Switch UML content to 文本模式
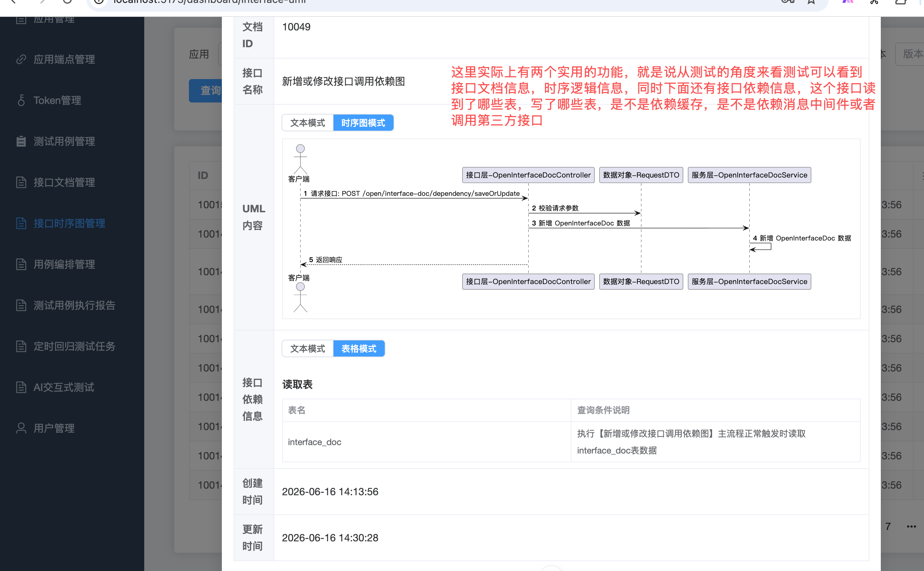The height and width of the screenshot is (571, 924). 308,123
